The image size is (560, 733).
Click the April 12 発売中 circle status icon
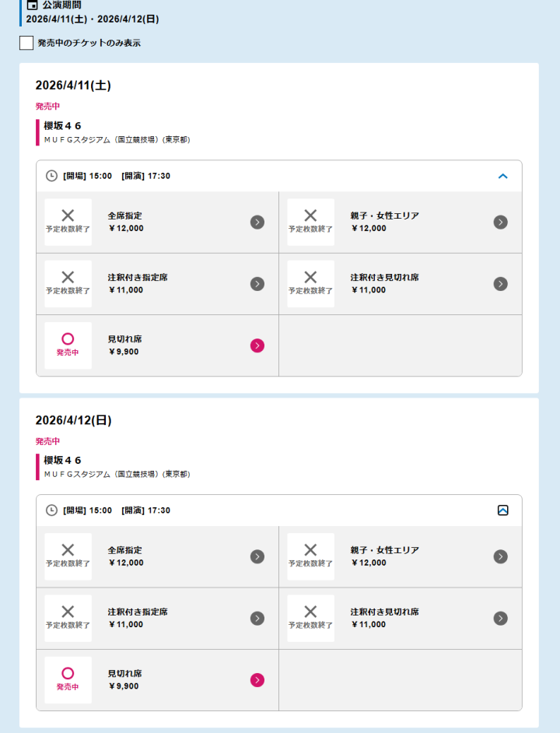[68, 673]
